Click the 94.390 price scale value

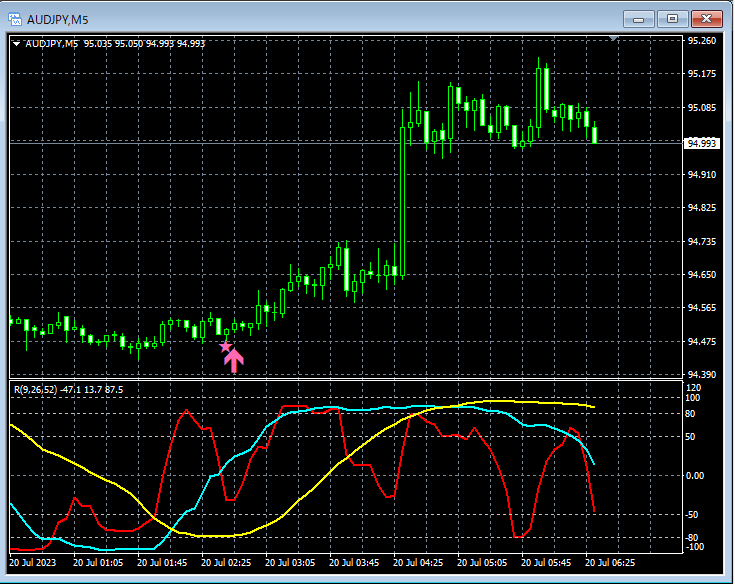[x=702, y=374]
